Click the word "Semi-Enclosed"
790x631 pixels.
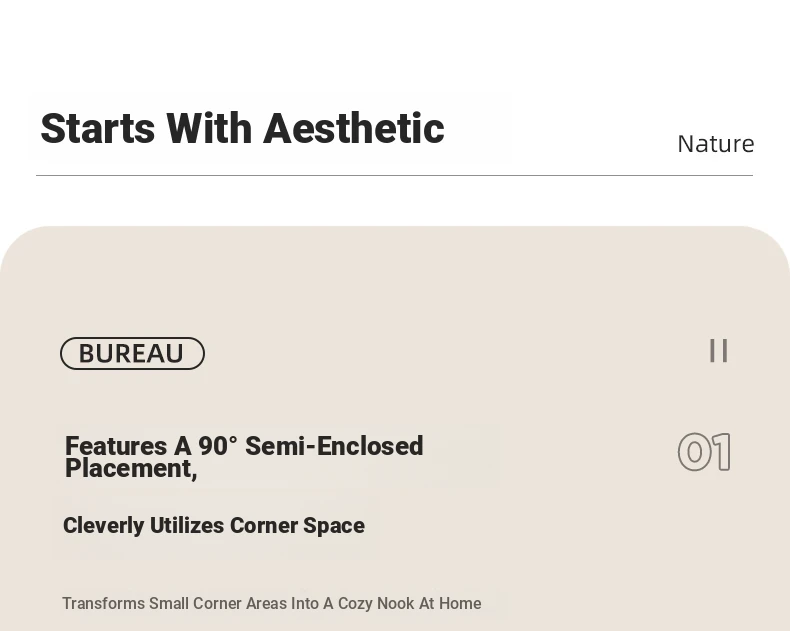[334, 446]
